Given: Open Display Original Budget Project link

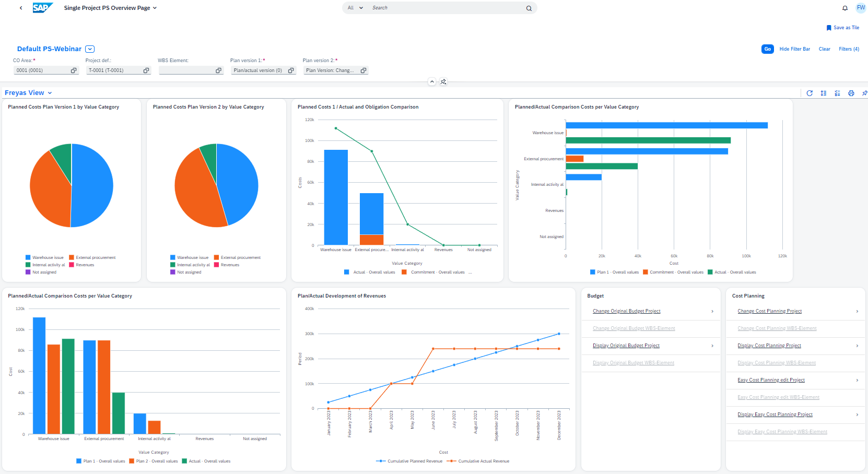Looking at the screenshot, I should [626, 346].
